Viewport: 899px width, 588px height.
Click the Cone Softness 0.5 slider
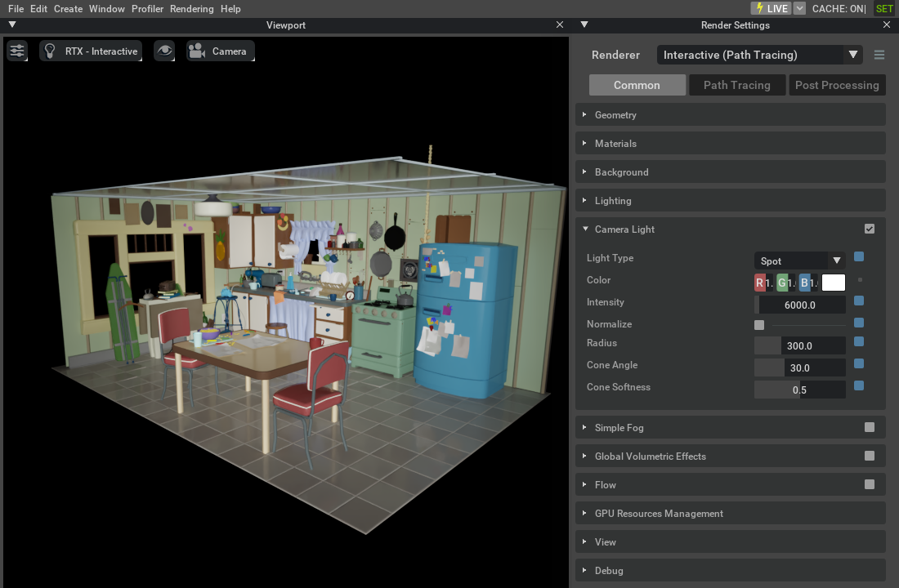[799, 390]
